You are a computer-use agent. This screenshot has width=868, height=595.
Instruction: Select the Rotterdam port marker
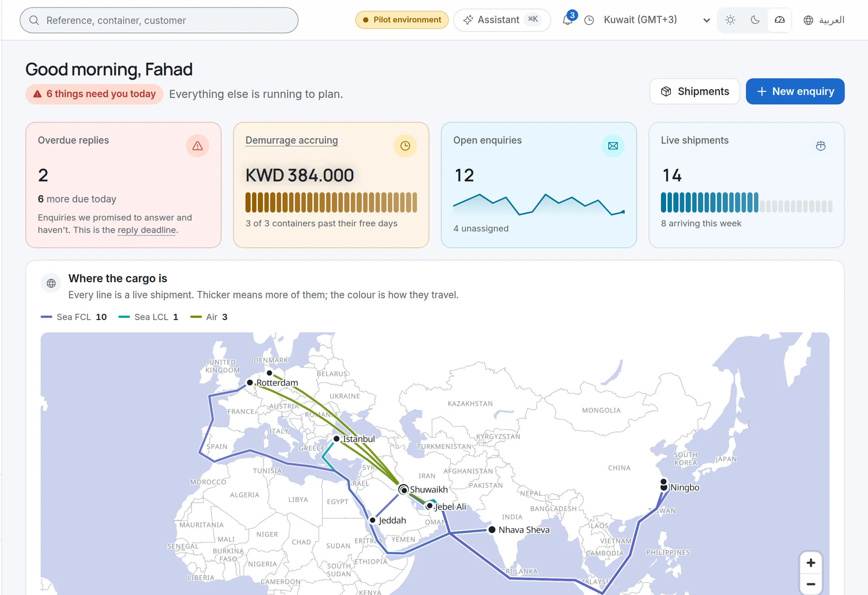250,383
